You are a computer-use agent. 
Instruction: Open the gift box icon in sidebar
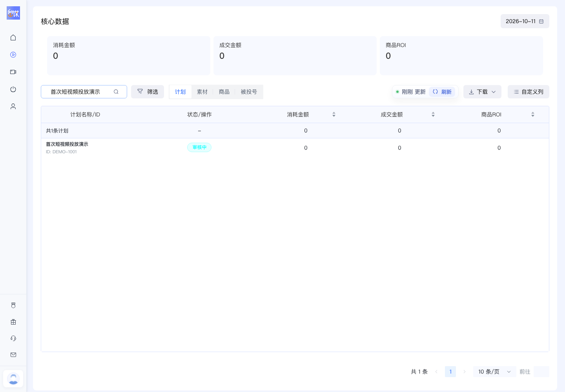13,322
